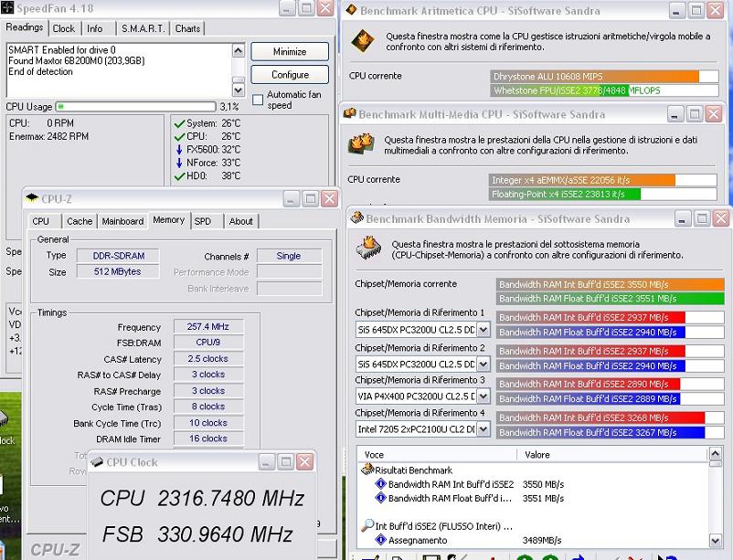Click the up scroll arrow in SpeedFan log box
733x560 pixels.
[239, 50]
